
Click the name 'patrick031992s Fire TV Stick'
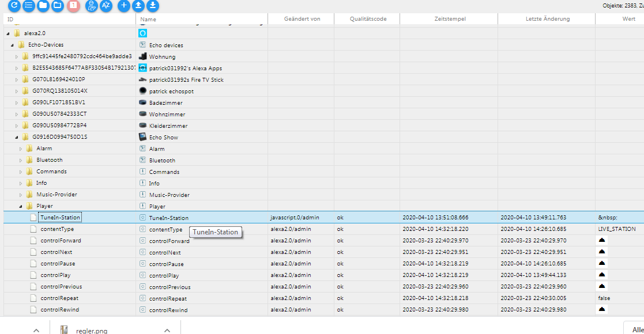click(186, 79)
